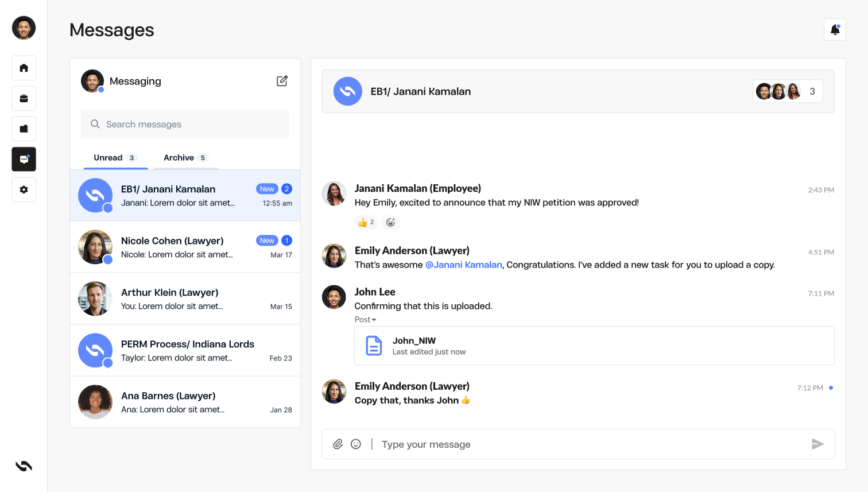This screenshot has width=868, height=492.
Task: Switch to the Unread tab
Action: 115,158
